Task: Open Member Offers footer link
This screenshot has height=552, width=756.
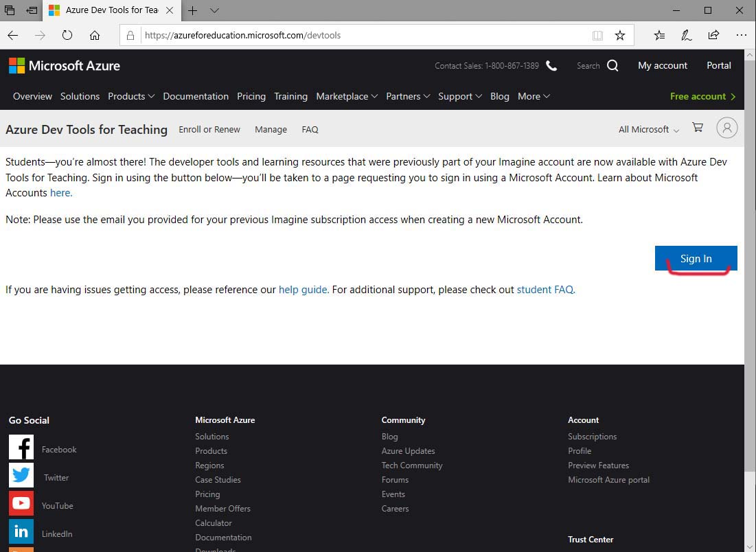Action: [222, 509]
